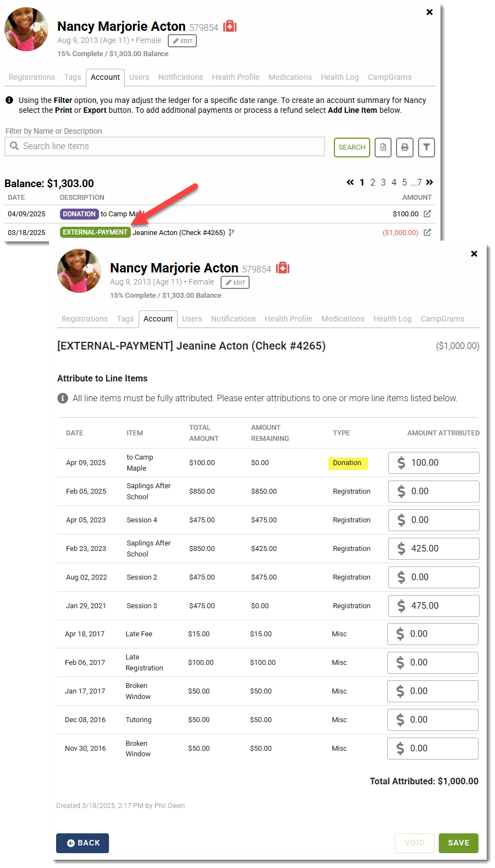Edit attributed amount for Tutoring
Image resolution: width=495 pixels, height=868 pixels.
pyautogui.click(x=433, y=720)
